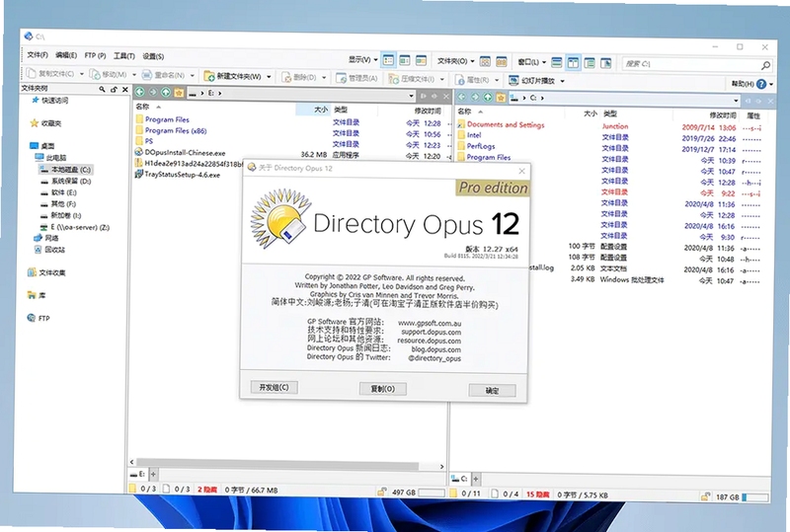Open dropdown arrow beside 复制文件(C)

tap(82, 74)
